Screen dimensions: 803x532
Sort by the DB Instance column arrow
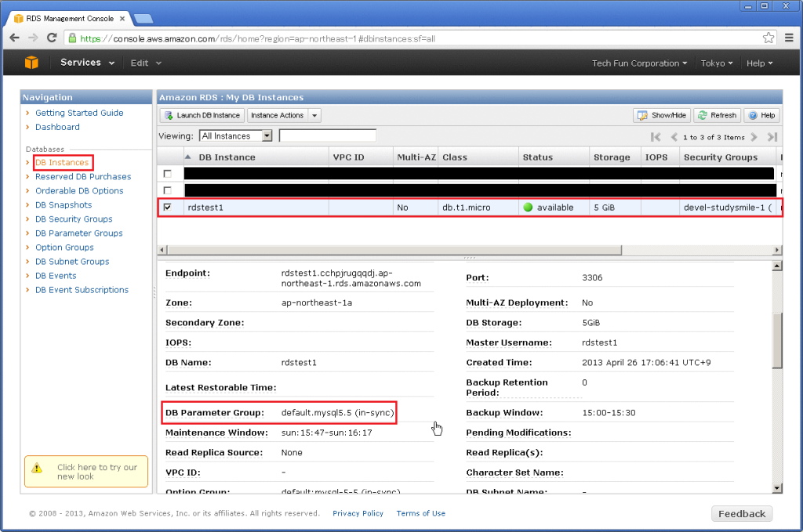188,157
